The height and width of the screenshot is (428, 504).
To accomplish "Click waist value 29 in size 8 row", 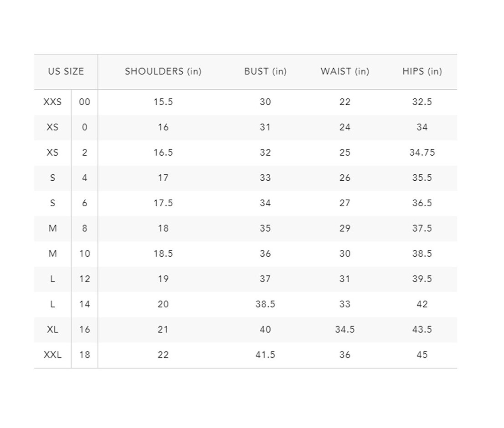I will point(345,228).
